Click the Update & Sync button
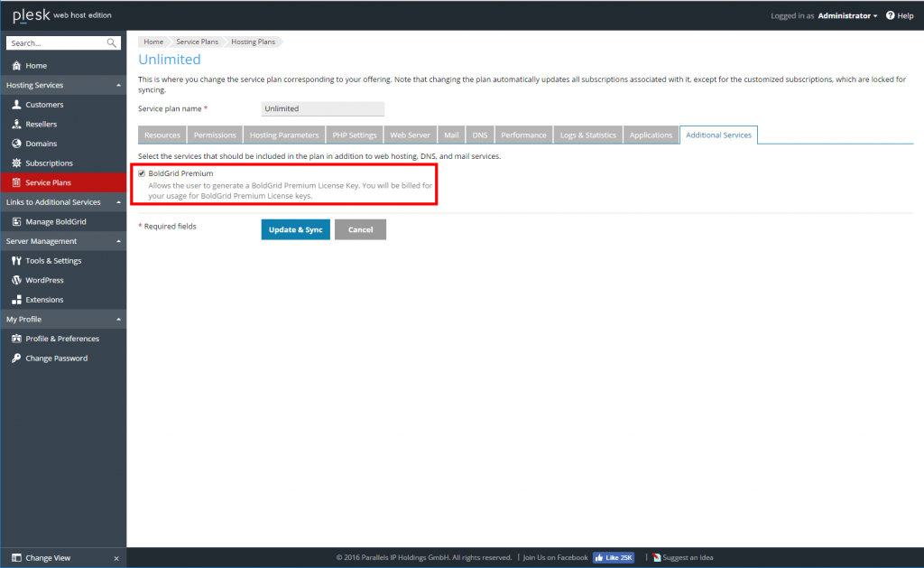Viewport: 924px width, 568px height. click(x=295, y=229)
